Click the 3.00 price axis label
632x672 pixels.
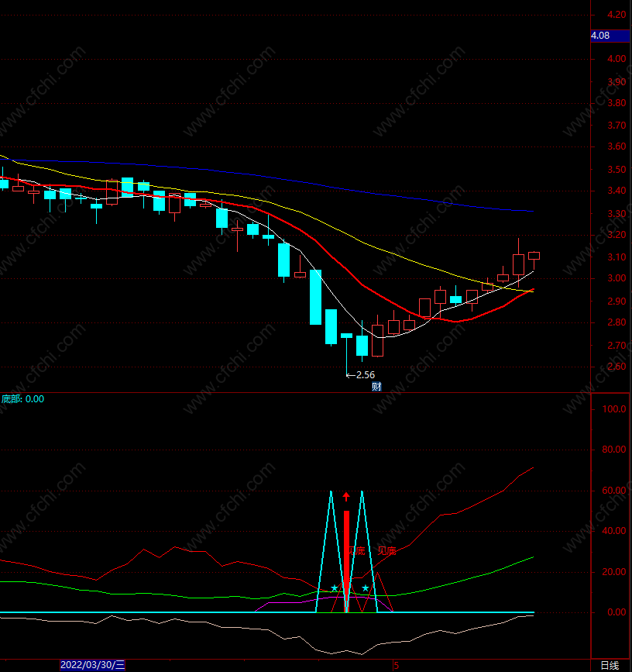(x=617, y=278)
